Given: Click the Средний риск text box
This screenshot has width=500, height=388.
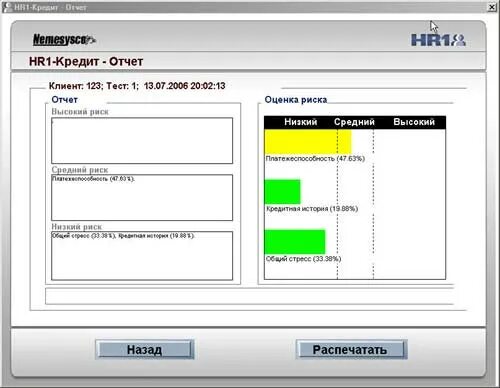Looking at the screenshot, I should click(142, 197).
